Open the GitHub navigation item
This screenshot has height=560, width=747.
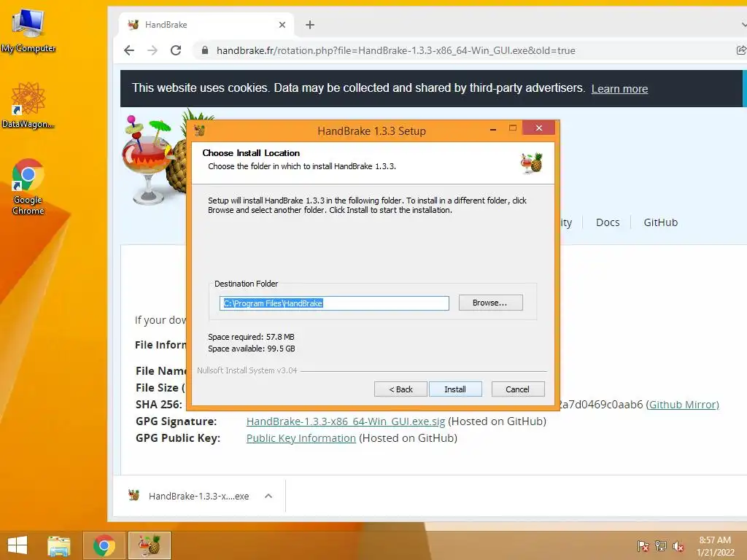pos(660,222)
